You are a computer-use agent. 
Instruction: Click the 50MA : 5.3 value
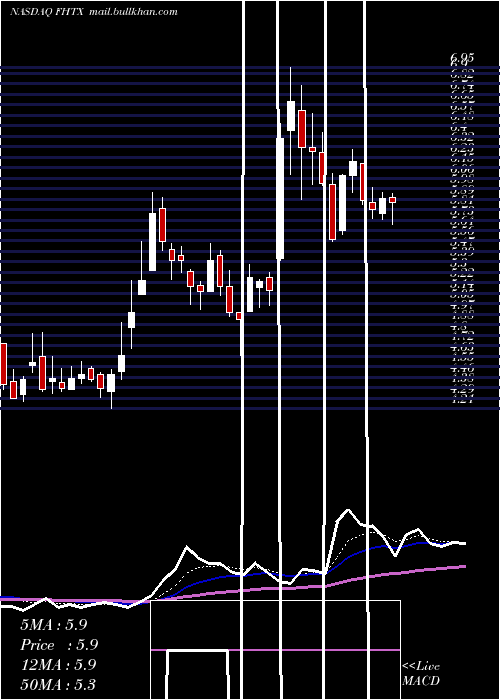click(58, 684)
